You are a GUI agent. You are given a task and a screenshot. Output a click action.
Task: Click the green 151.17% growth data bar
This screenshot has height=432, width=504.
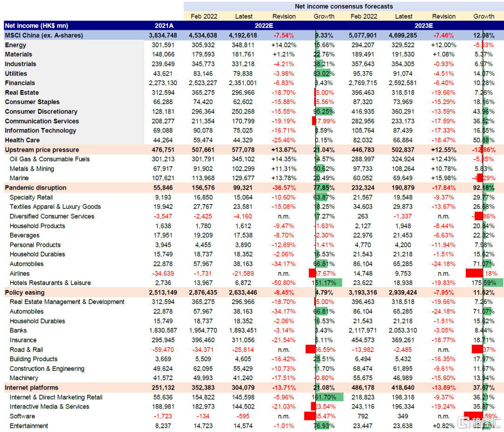coord(329,283)
